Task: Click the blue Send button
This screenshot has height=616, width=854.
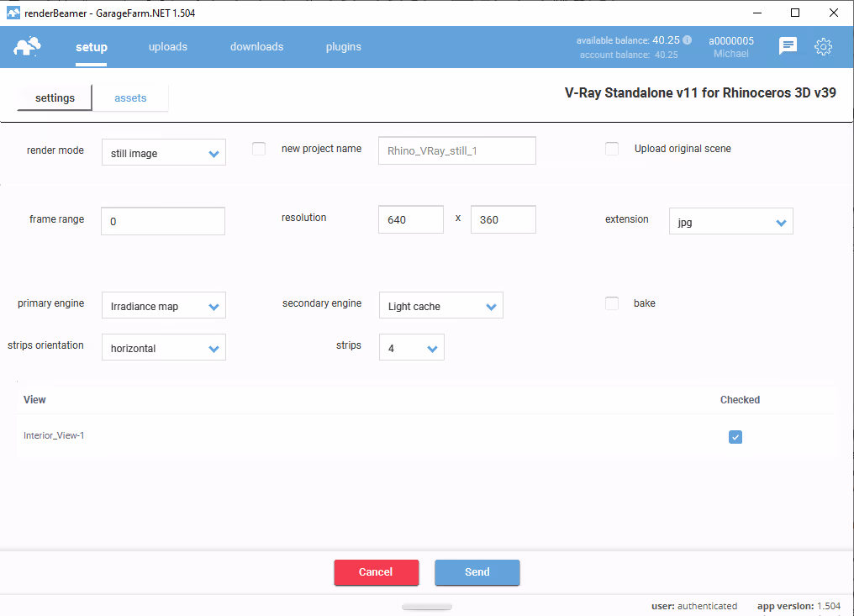Action: 477,572
